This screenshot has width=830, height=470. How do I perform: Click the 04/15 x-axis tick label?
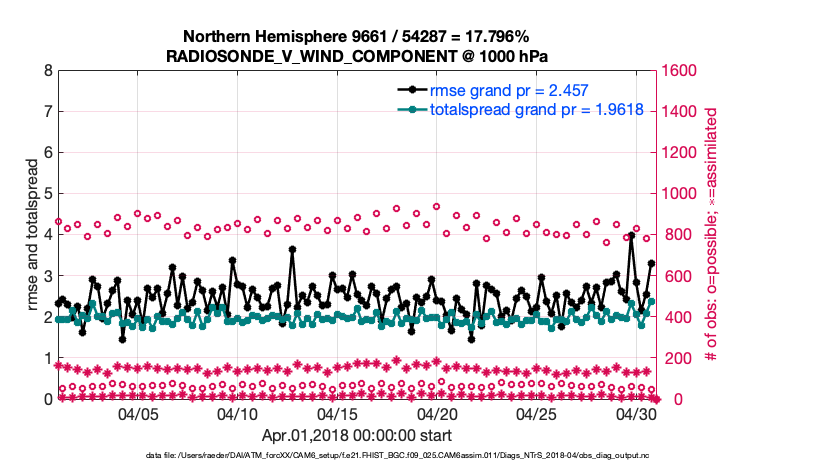pos(337,414)
